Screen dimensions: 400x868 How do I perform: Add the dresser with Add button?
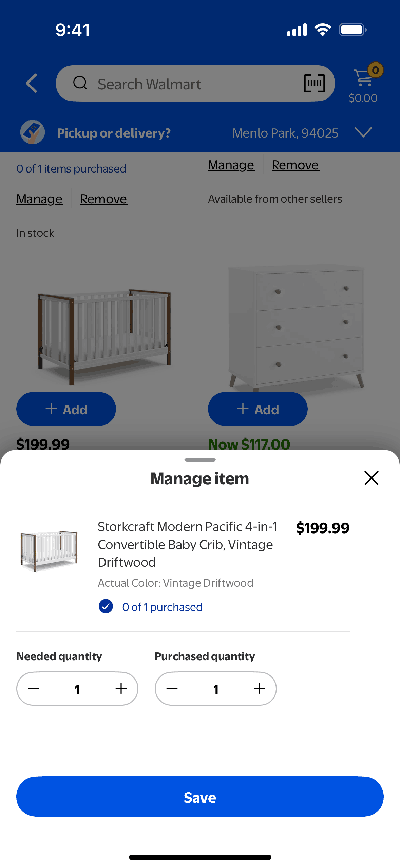tap(258, 409)
